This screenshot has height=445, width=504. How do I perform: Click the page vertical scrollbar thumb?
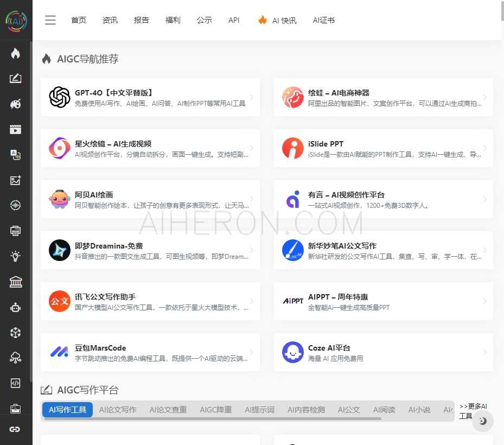coord(502,11)
